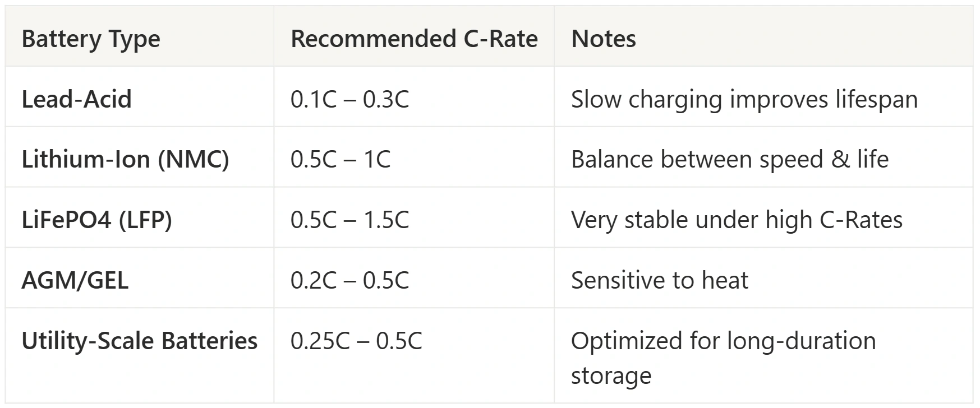Image resolution: width=980 pixels, height=408 pixels.
Task: Select the 'Balance between speed & life' note
Action: 729,159
